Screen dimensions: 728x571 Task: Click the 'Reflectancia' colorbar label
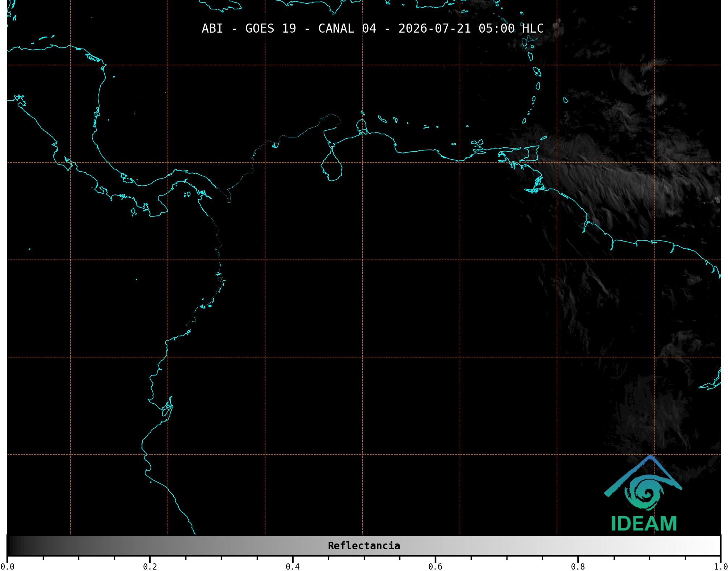(x=364, y=546)
